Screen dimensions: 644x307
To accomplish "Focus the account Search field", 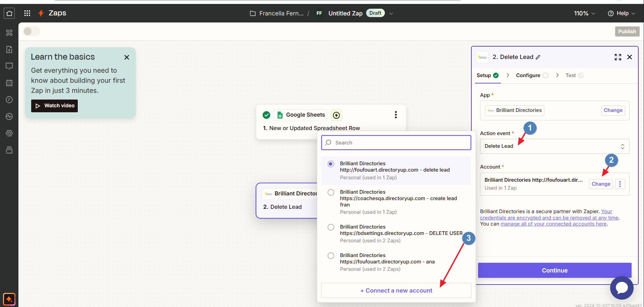I will pyautogui.click(x=396, y=143).
